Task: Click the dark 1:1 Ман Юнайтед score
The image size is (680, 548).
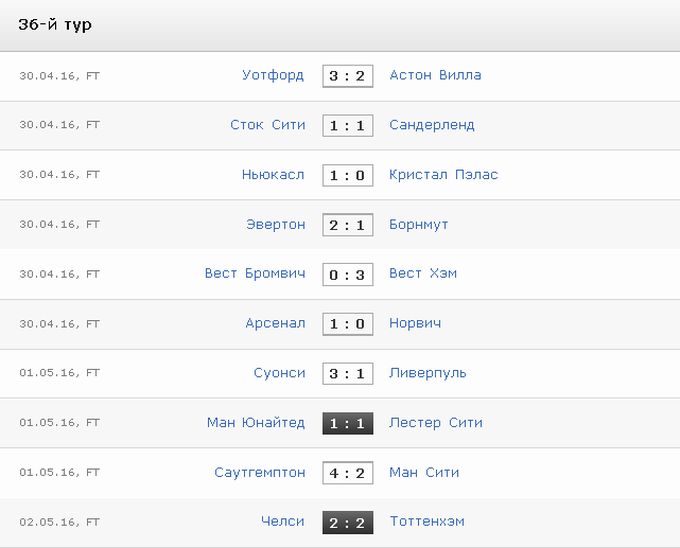Action: pos(347,423)
